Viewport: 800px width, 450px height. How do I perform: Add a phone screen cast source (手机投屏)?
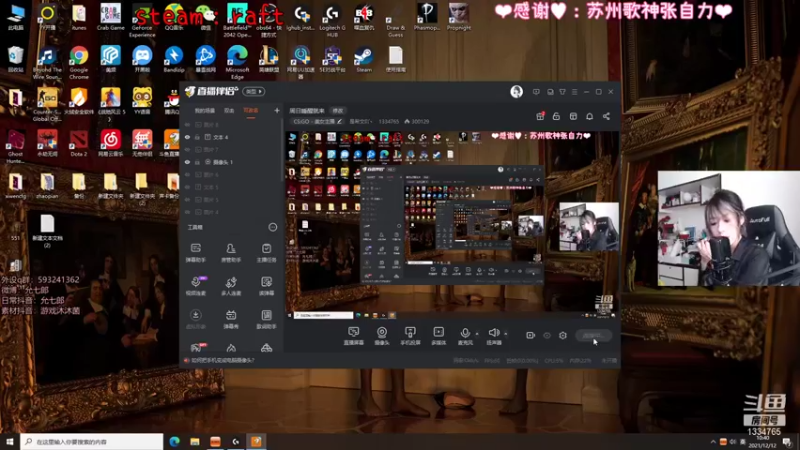point(410,336)
